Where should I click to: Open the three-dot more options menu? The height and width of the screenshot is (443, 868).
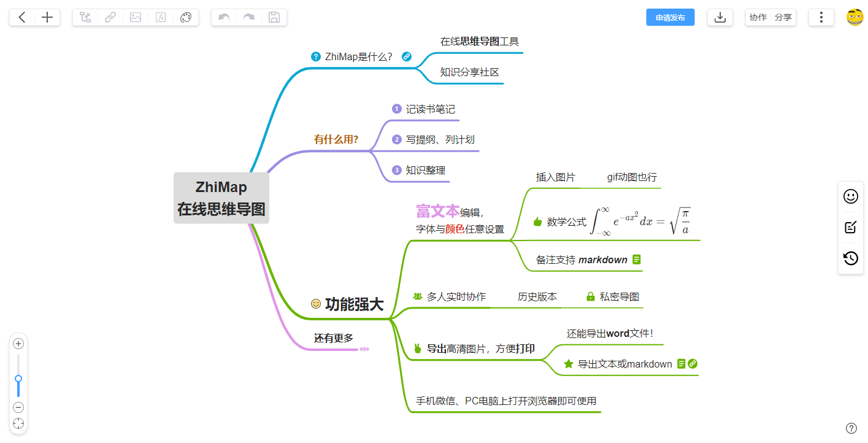click(821, 17)
